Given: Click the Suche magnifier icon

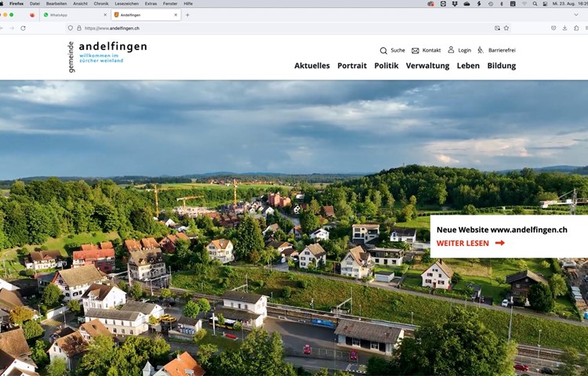Looking at the screenshot, I should 383,50.
